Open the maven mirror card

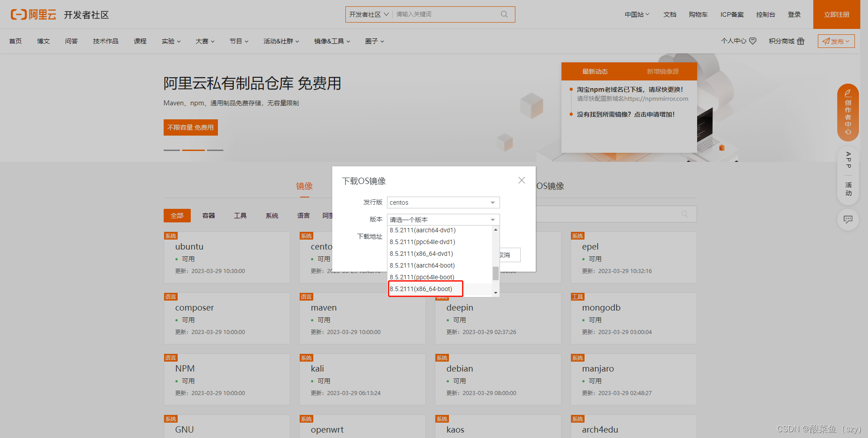pos(363,319)
